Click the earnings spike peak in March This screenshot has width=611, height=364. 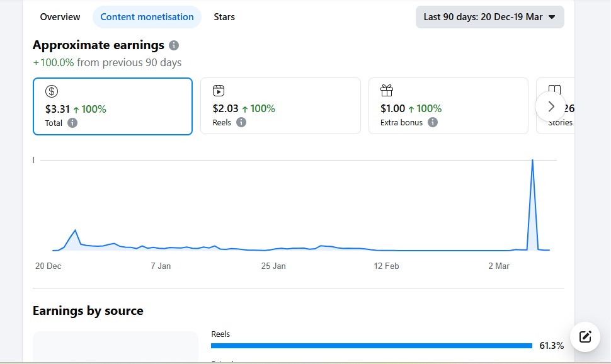533,160
